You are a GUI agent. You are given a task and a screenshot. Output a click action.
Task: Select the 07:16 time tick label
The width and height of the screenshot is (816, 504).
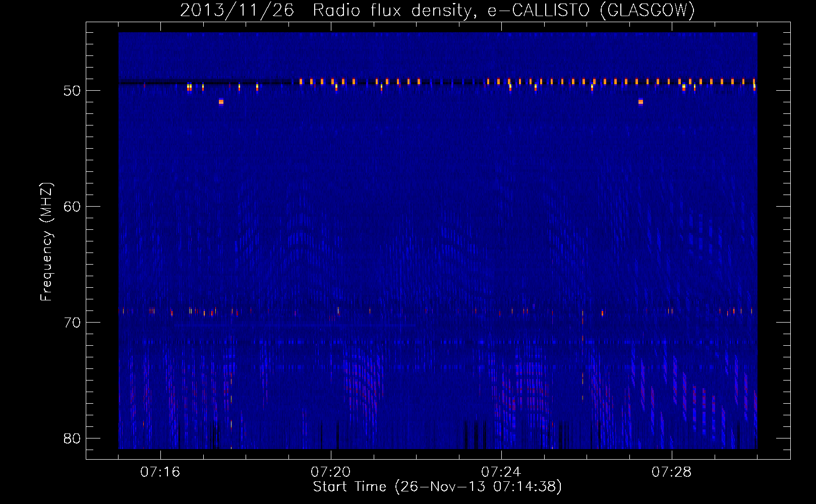pos(160,472)
